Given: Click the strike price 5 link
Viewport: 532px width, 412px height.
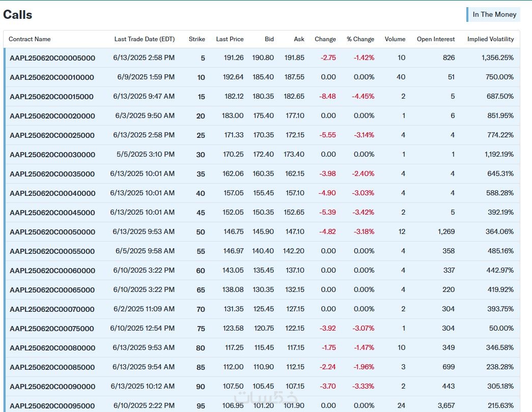Looking at the screenshot, I should coord(203,58).
